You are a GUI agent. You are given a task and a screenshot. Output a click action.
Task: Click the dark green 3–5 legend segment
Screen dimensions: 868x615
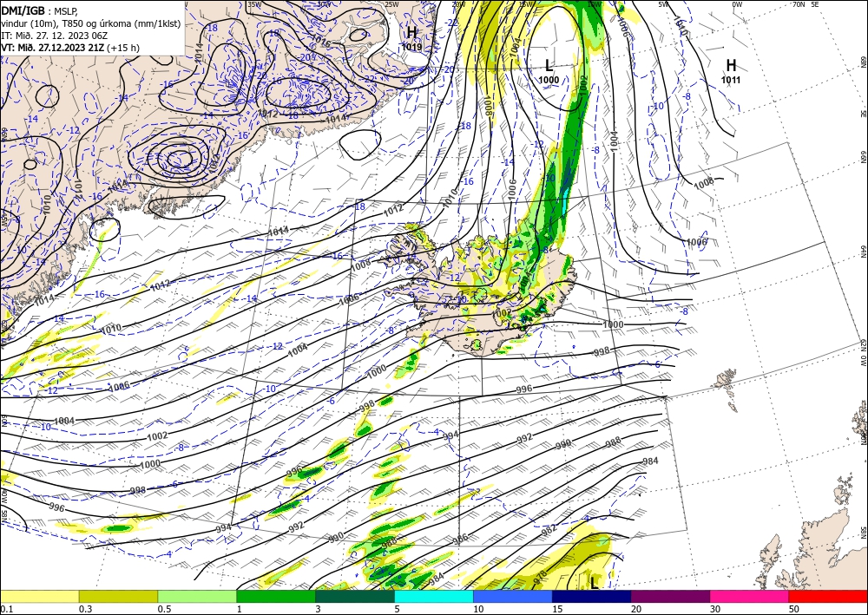tap(355, 596)
